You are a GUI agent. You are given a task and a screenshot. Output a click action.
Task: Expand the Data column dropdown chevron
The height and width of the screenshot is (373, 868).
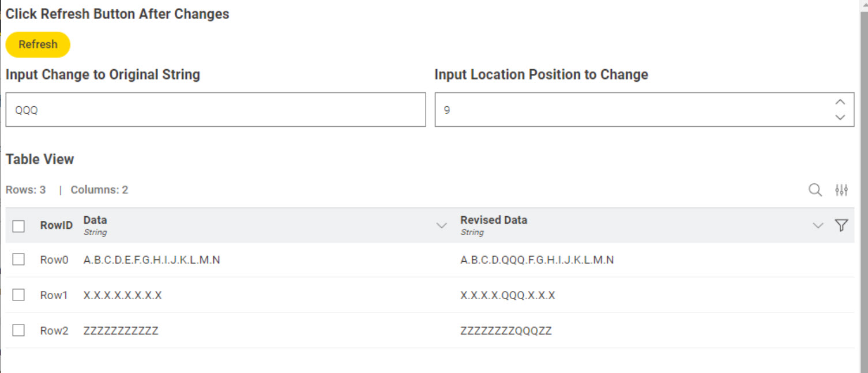click(441, 225)
